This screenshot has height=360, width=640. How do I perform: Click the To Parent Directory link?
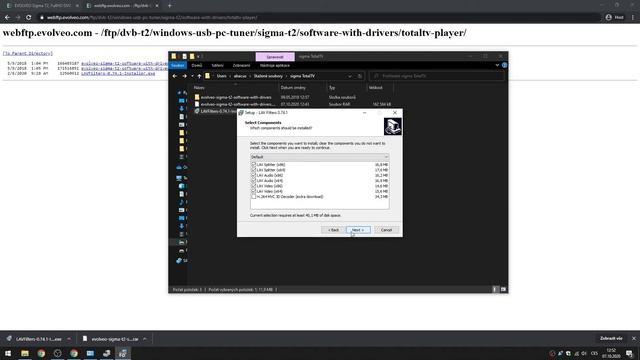coord(28,53)
